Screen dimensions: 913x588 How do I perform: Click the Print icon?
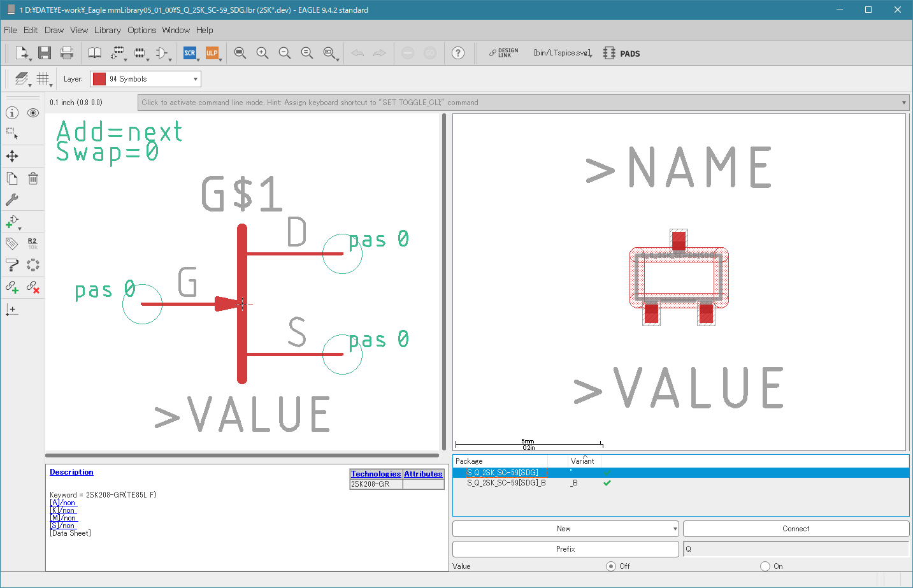point(66,53)
